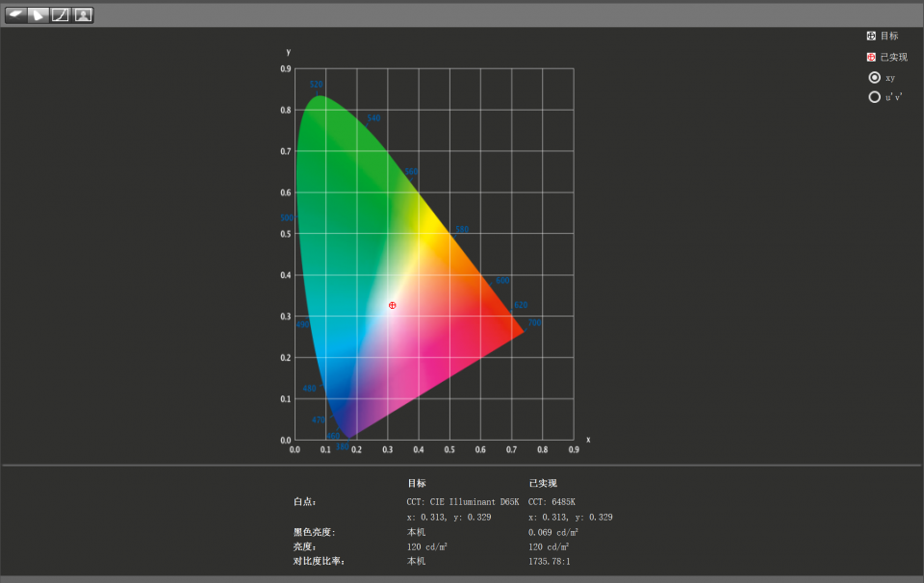The image size is (924, 583).
Task: Click the 0.069 cd/m² black luminance value
Action: coord(553,532)
